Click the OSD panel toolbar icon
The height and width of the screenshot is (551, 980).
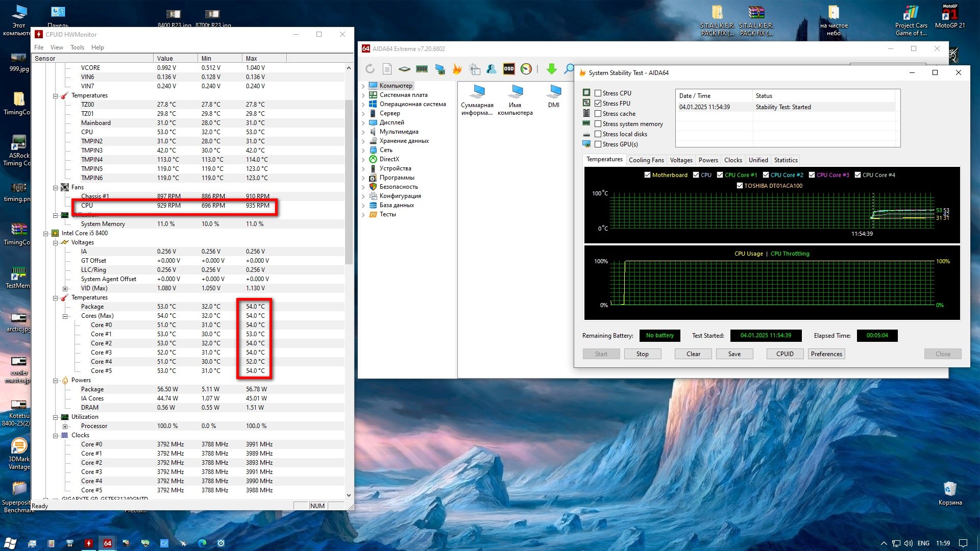click(509, 69)
